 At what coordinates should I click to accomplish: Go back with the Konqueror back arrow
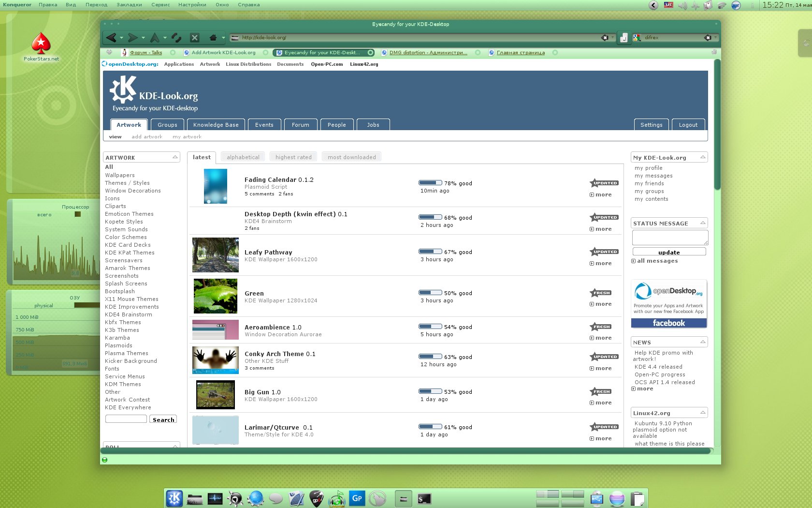(111, 37)
